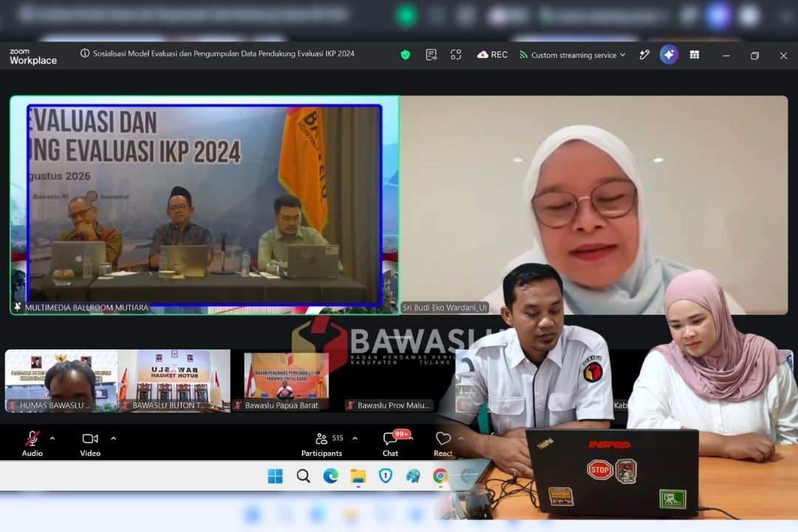Image resolution: width=798 pixels, height=532 pixels.
Task: Click the Zoom Workplace logo
Action: click(33, 56)
